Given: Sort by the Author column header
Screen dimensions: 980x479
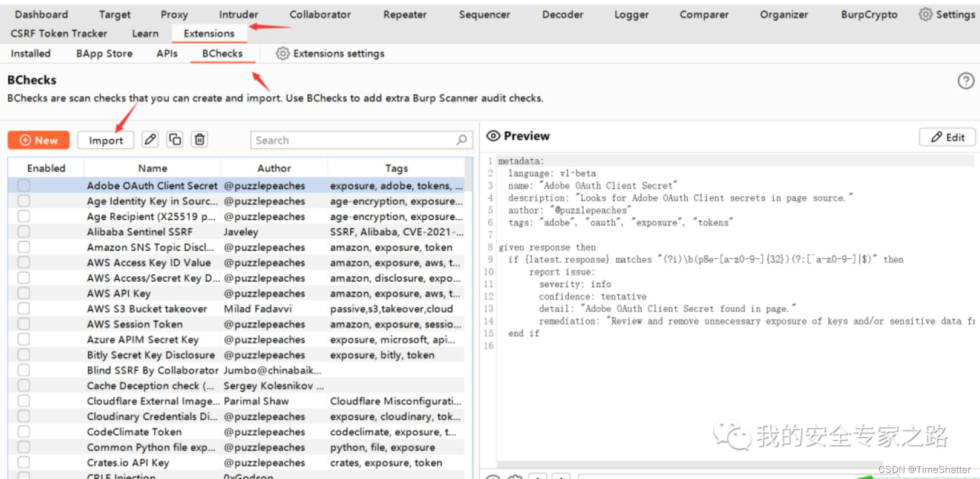Looking at the screenshot, I should (x=274, y=168).
